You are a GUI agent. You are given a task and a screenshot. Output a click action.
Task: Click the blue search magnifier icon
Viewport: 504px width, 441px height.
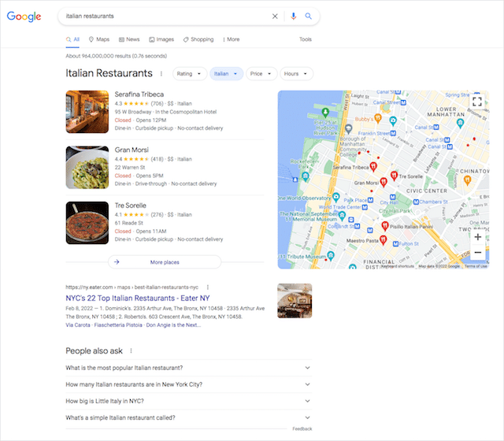tap(308, 16)
